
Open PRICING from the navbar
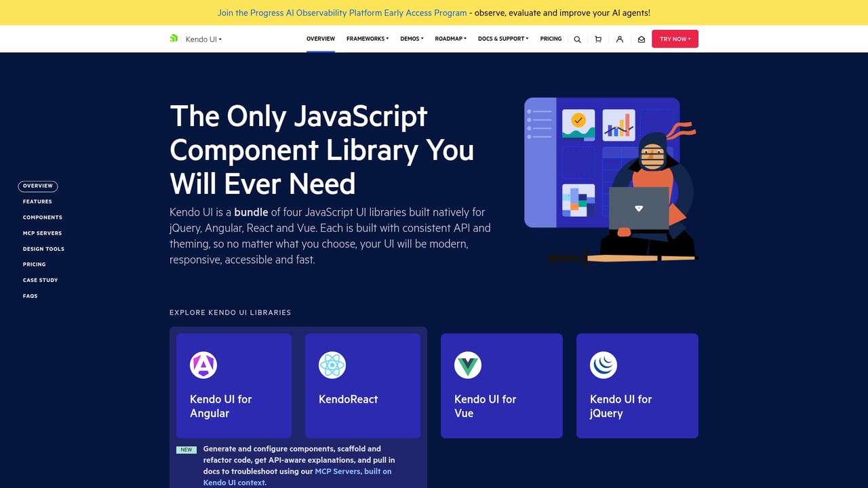(x=551, y=39)
